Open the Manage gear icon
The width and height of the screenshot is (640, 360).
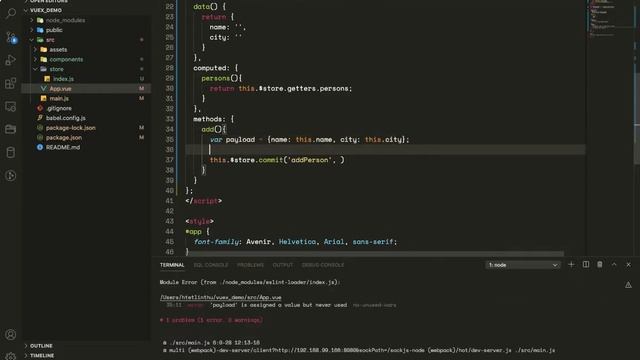11,356
